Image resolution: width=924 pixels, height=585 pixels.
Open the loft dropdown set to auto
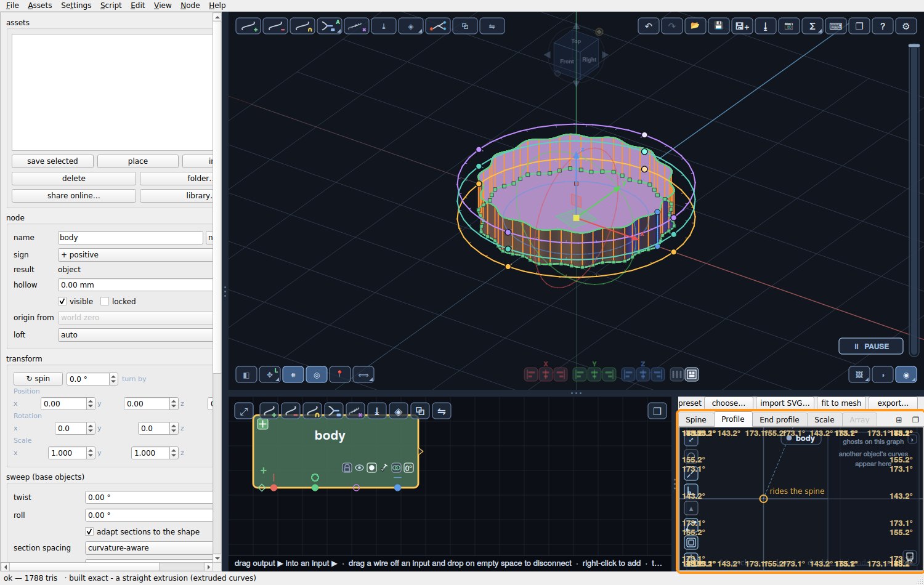136,334
